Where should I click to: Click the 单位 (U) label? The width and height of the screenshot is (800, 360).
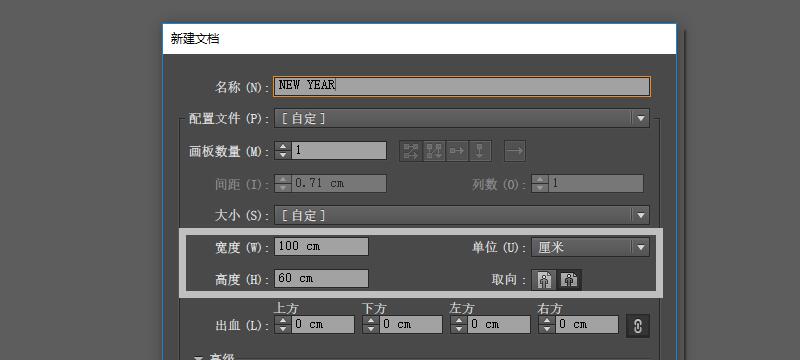click(x=499, y=248)
